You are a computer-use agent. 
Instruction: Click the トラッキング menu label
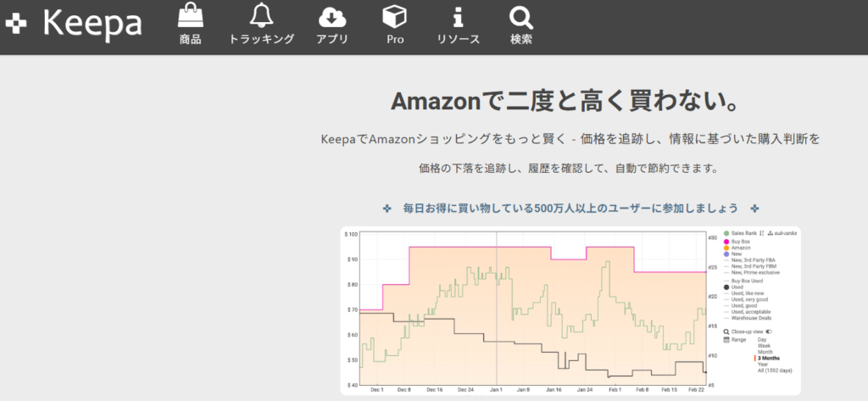(261, 39)
